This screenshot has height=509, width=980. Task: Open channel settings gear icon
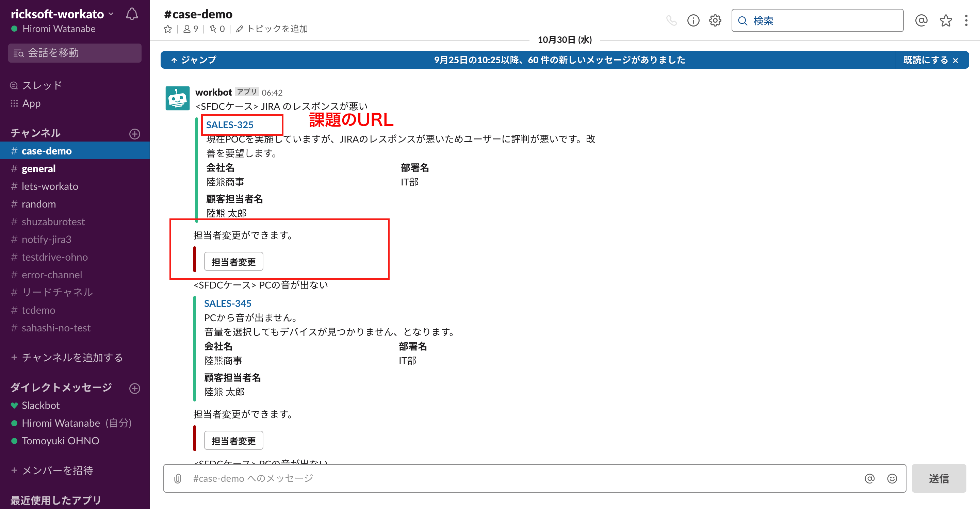(x=715, y=20)
